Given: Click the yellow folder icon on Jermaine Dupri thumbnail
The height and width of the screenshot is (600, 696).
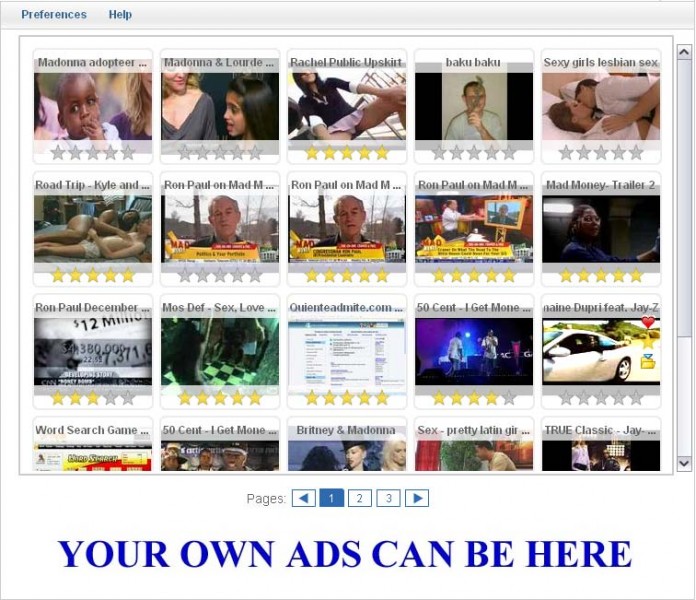Looking at the screenshot, I should pyautogui.click(x=649, y=362).
